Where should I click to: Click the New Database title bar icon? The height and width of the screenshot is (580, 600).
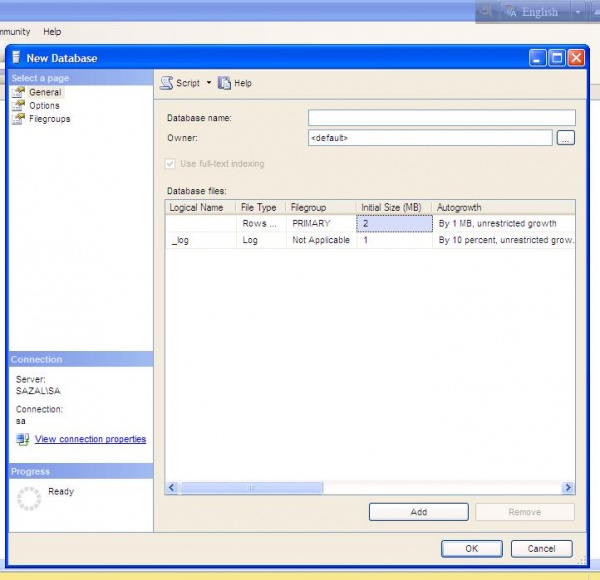(16, 58)
